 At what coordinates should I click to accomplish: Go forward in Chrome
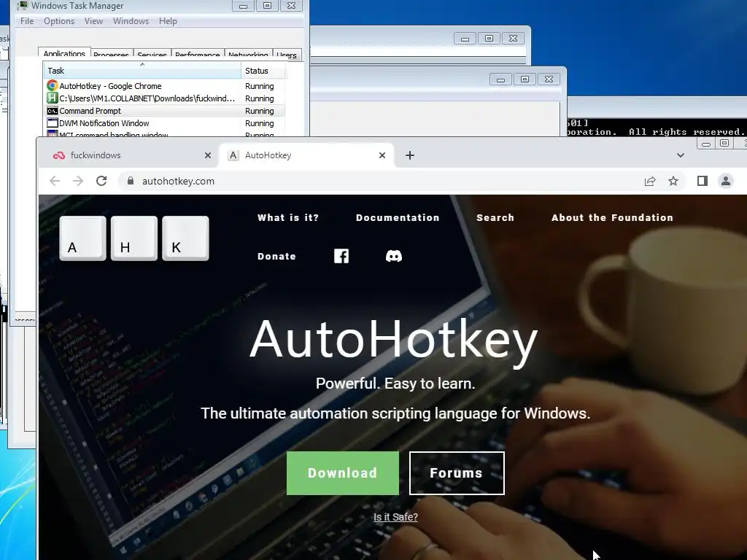pyautogui.click(x=77, y=181)
